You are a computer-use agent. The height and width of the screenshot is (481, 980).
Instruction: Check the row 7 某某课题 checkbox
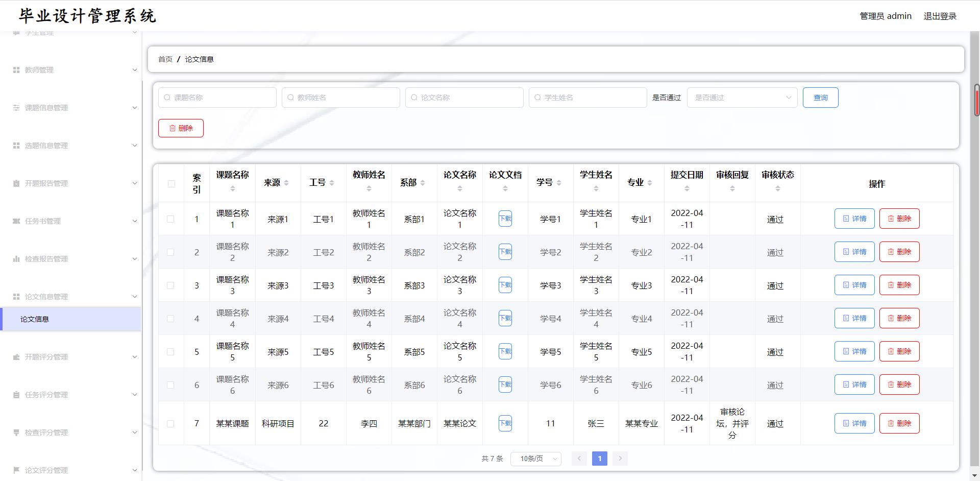[x=170, y=424]
